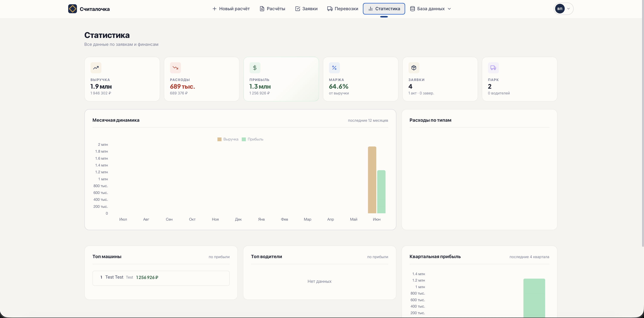The width and height of the screenshot is (644, 318).
Task: Click the box icon on Заявки card
Action: tap(414, 68)
